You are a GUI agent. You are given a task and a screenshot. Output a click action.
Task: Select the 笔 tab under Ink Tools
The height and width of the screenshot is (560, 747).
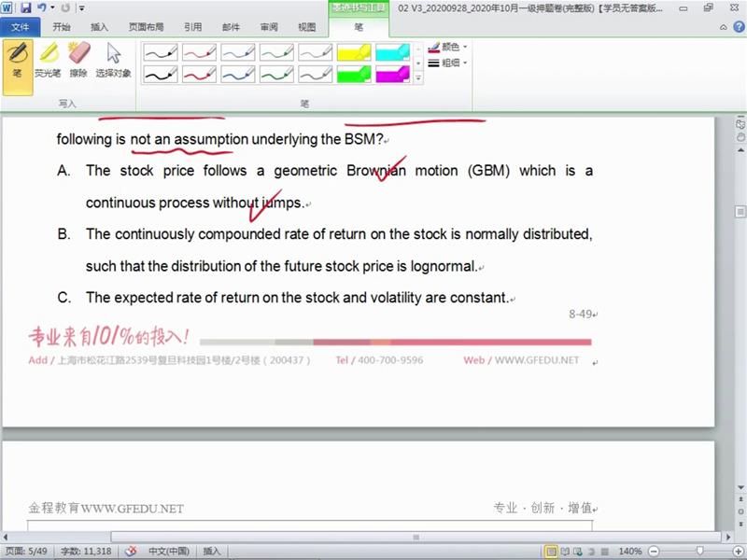coord(359,27)
